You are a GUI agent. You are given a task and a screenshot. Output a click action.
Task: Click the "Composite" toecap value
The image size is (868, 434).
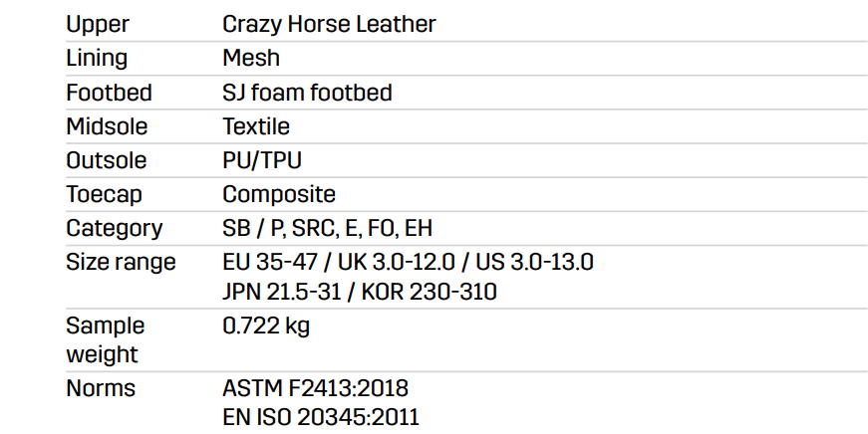[279, 194]
